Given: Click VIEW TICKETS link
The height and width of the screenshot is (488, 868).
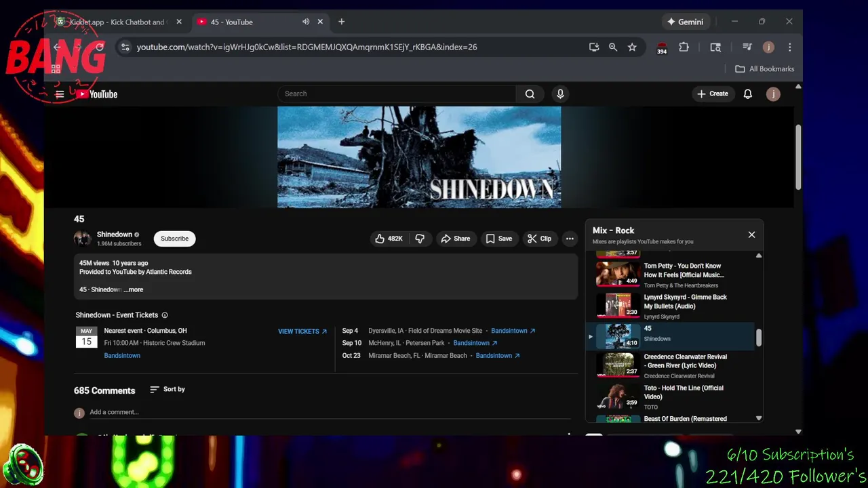Looking at the screenshot, I should click(x=302, y=331).
